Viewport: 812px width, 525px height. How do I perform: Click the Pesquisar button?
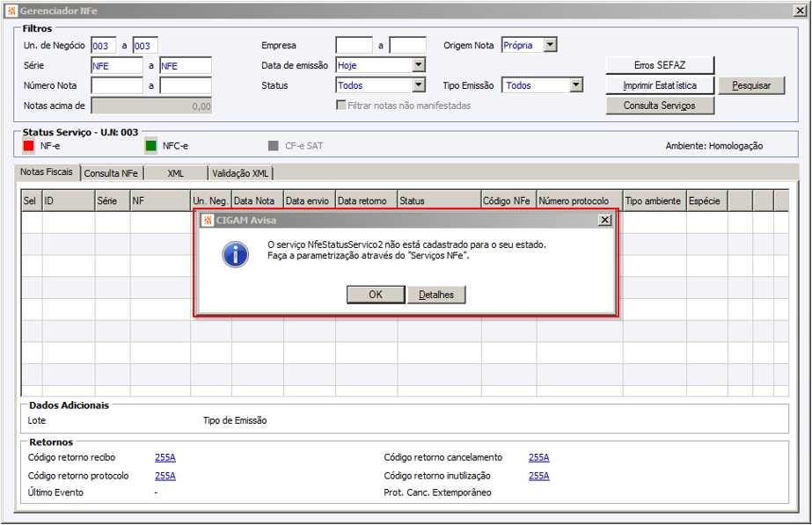[751, 85]
